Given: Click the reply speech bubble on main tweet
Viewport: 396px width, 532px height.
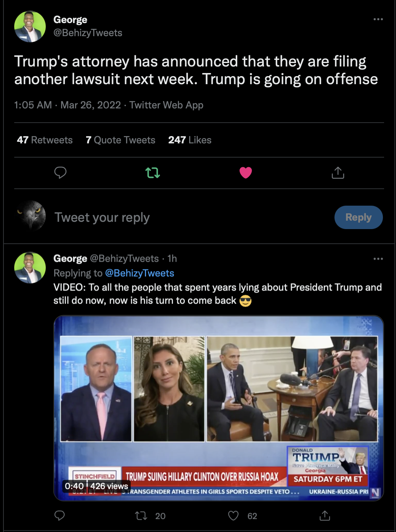Looking at the screenshot, I should click(60, 173).
